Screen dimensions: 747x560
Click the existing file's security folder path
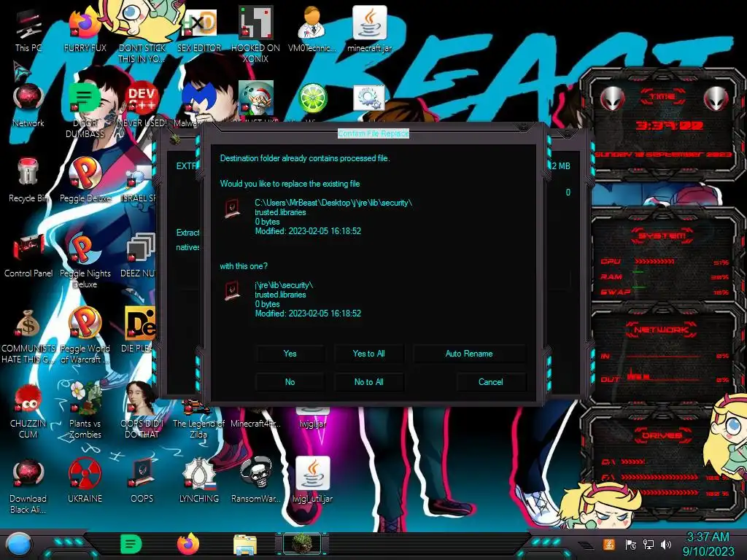333,203
